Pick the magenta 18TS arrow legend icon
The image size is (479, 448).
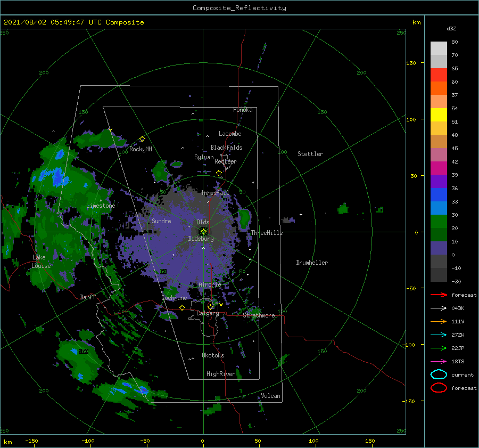click(439, 362)
